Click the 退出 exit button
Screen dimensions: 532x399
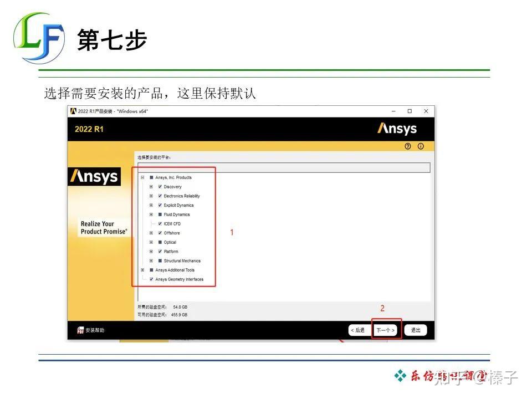415,329
